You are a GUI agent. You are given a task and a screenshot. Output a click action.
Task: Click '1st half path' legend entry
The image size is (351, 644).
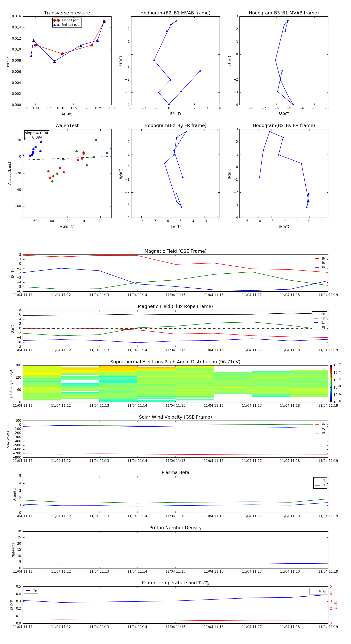[x=66, y=20]
